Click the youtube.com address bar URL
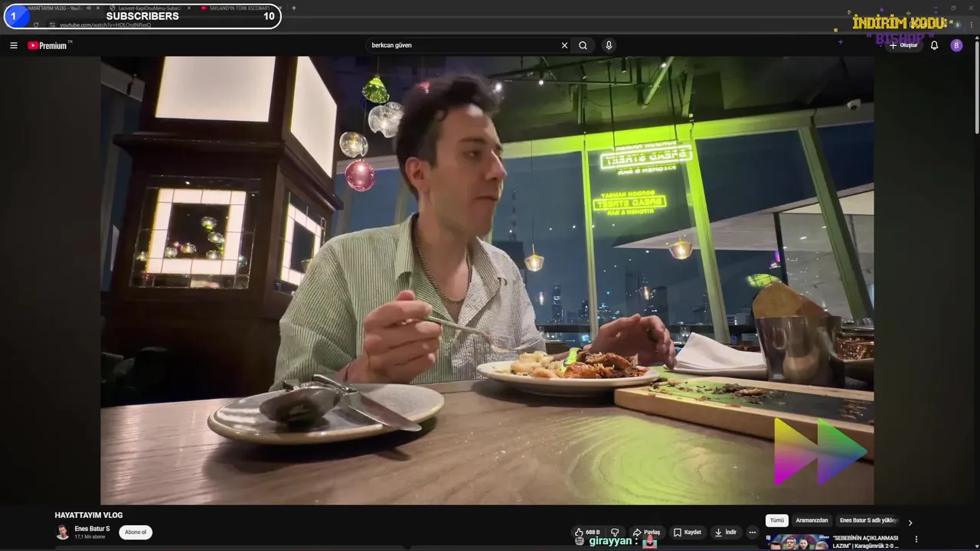 (106, 24)
